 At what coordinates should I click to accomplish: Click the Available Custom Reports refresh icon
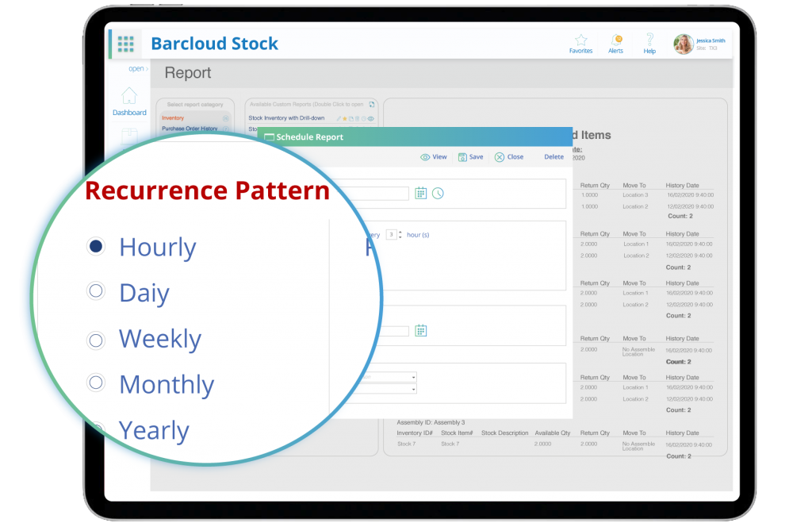[371, 104]
